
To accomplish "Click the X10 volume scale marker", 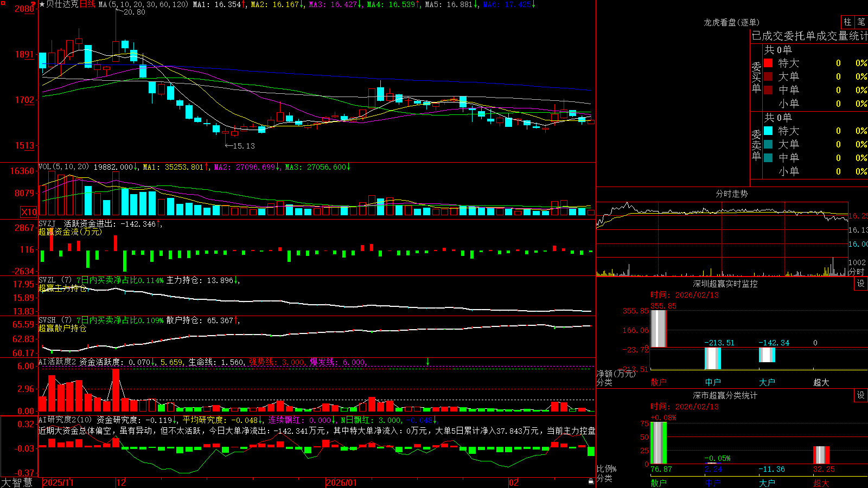I will click(x=29, y=212).
